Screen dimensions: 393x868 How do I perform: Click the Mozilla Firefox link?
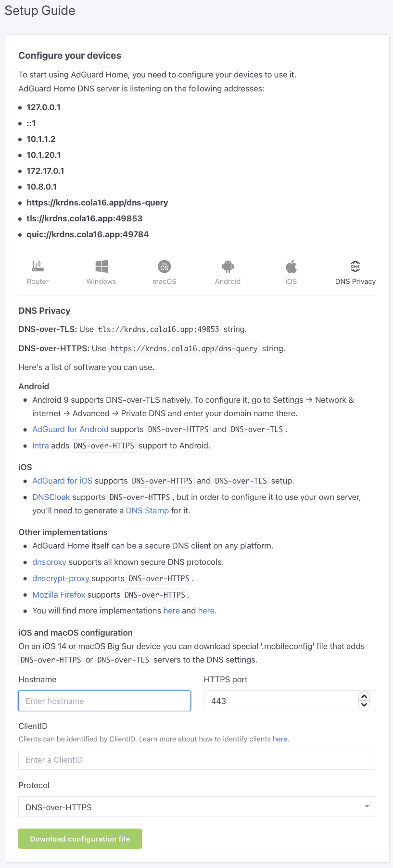pos(59,595)
